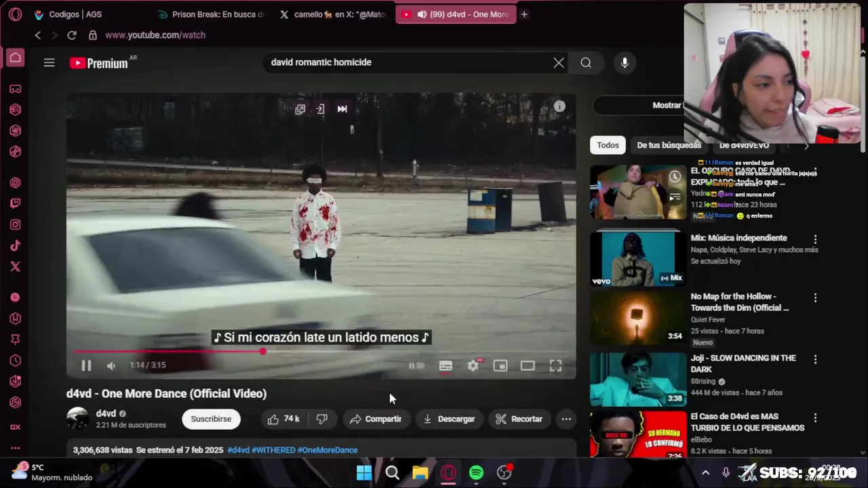Open options for Joji SLOW DANCING video
Screen dimensions: 868x488
click(x=815, y=359)
